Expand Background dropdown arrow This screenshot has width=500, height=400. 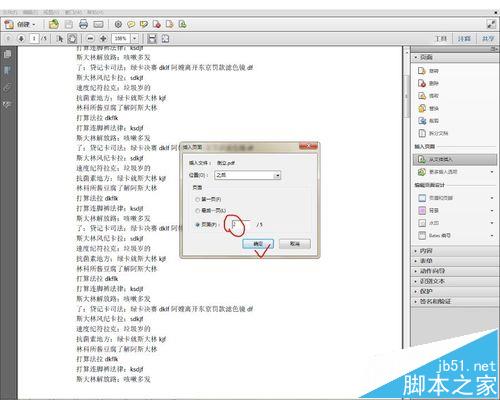click(x=492, y=211)
